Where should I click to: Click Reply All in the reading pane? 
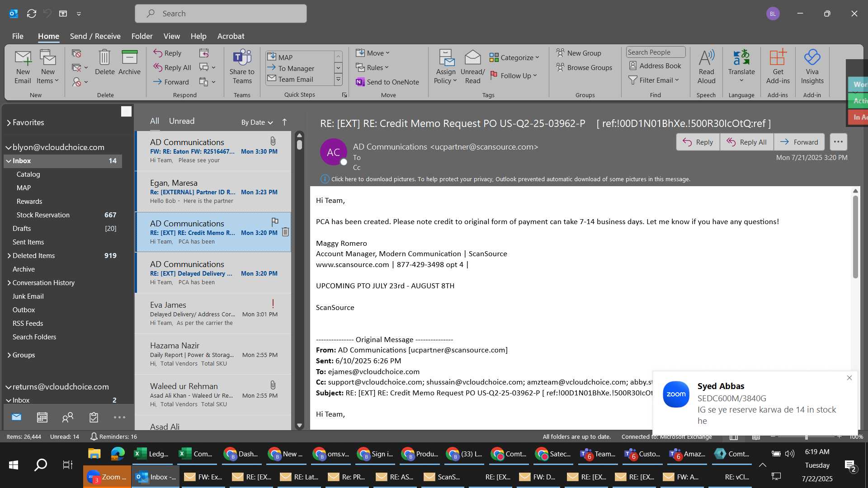(x=747, y=142)
